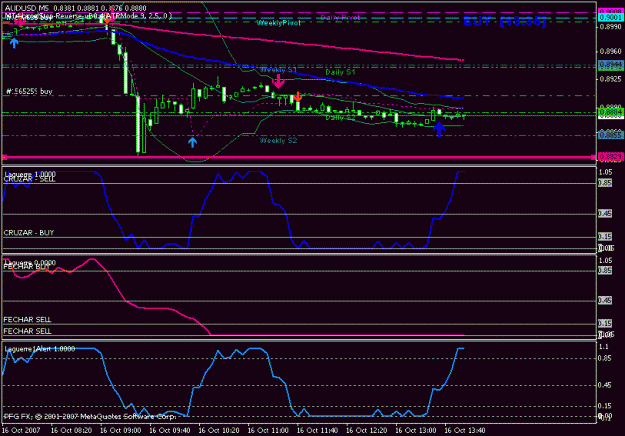Click the '16 Oct 09:40' time label
The height and width of the screenshot is (436, 625).
point(170,430)
